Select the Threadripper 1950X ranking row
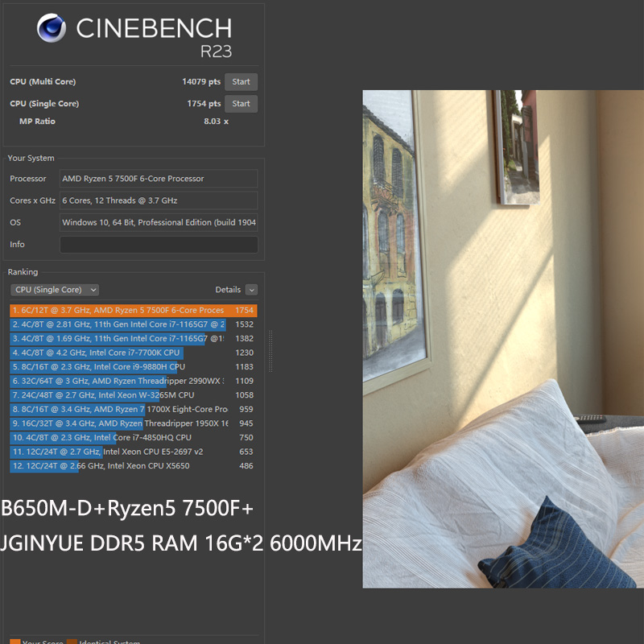 pyautogui.click(x=134, y=423)
